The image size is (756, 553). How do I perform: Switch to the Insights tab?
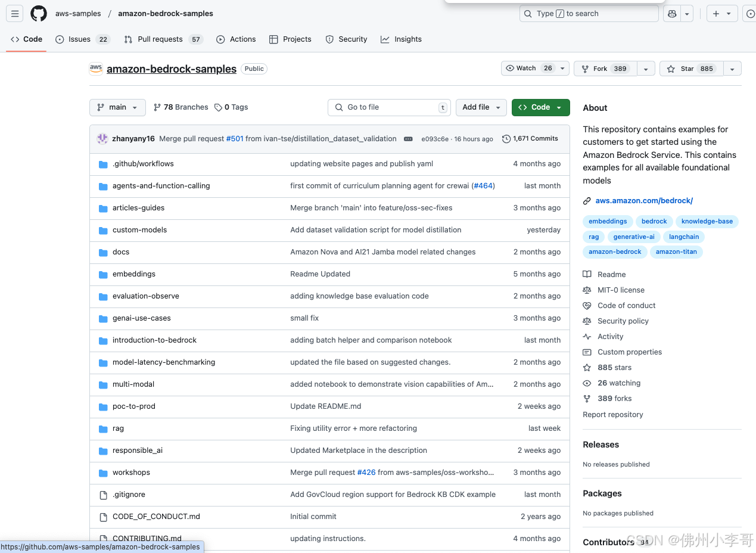[x=401, y=39]
